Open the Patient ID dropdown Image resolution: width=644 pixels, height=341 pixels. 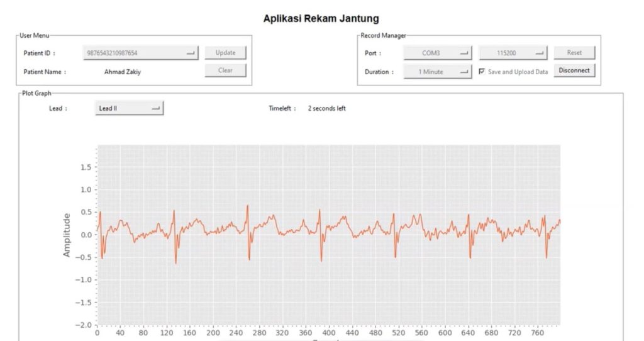[x=141, y=53]
